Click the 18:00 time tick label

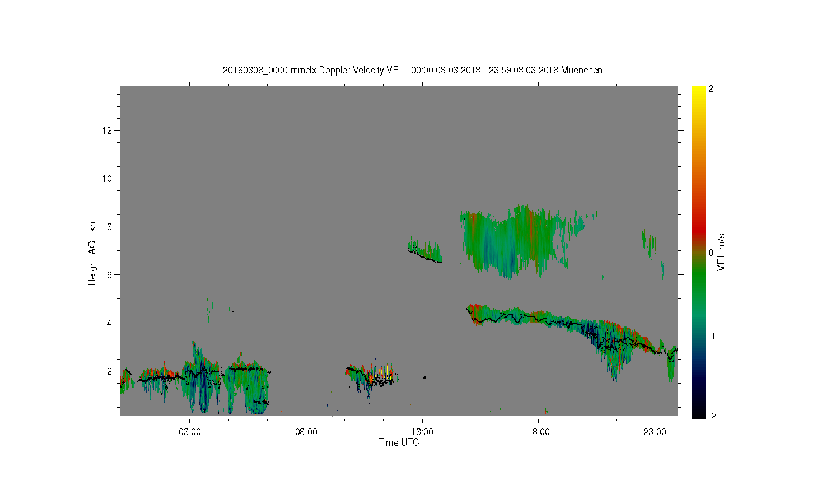[x=539, y=432]
